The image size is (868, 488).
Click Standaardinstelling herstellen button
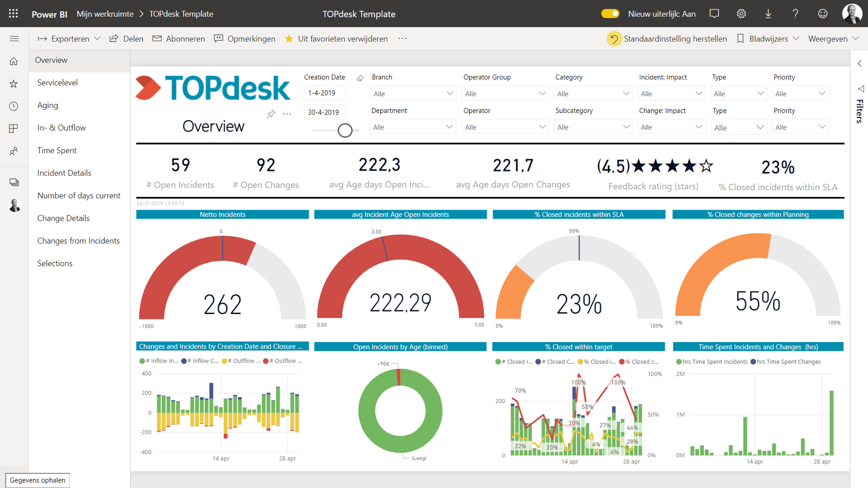click(x=667, y=39)
